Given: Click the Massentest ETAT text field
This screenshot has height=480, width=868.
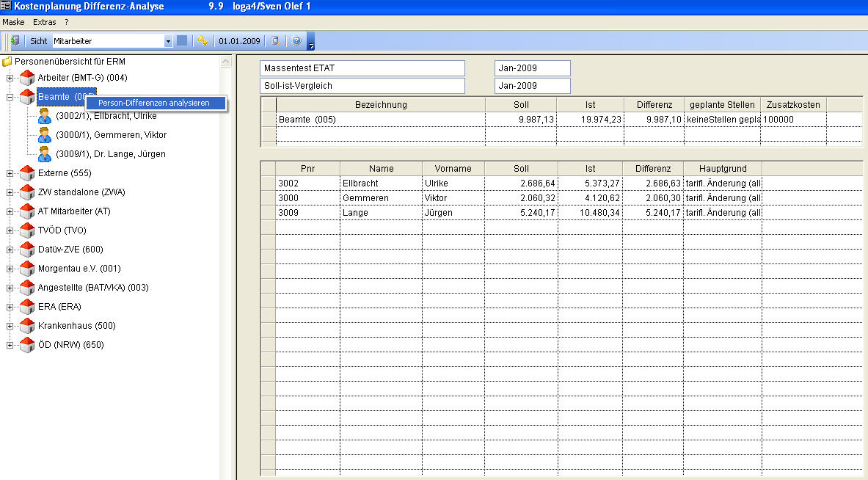Looking at the screenshot, I should coord(362,68).
